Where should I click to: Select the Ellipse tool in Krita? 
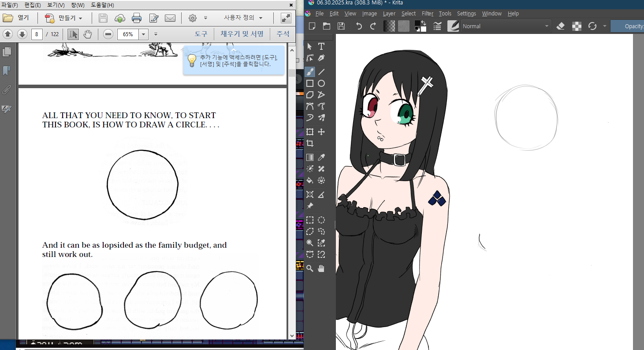point(321,83)
